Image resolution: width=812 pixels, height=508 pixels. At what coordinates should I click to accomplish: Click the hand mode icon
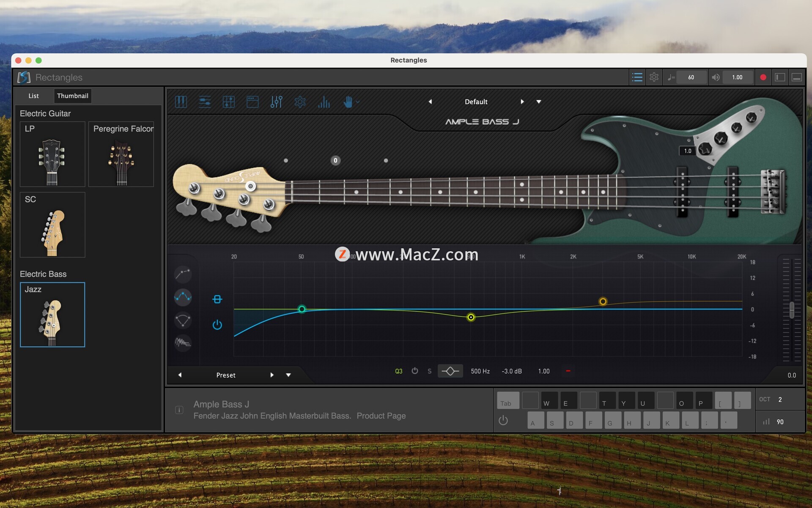(348, 102)
